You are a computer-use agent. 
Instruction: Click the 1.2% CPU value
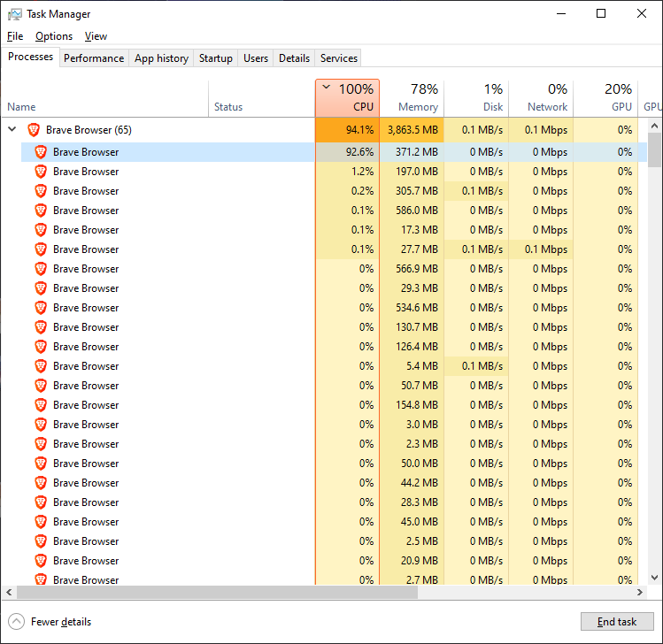pyautogui.click(x=362, y=172)
